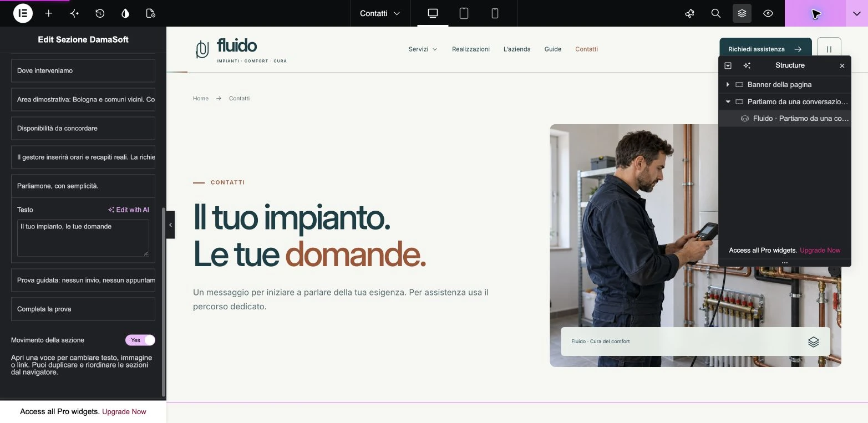Click Upgrade Now in the left panel footer
Image resolution: width=868 pixels, height=423 pixels.
(x=124, y=411)
